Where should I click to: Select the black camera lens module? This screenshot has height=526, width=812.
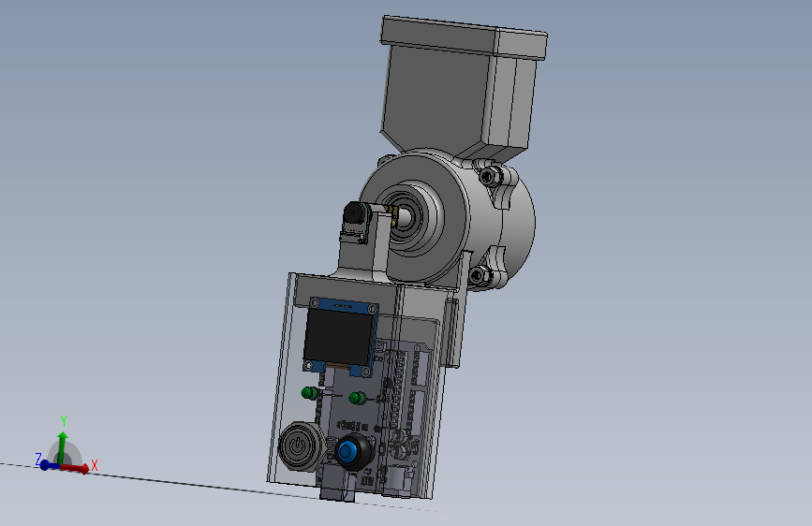[x=355, y=213]
